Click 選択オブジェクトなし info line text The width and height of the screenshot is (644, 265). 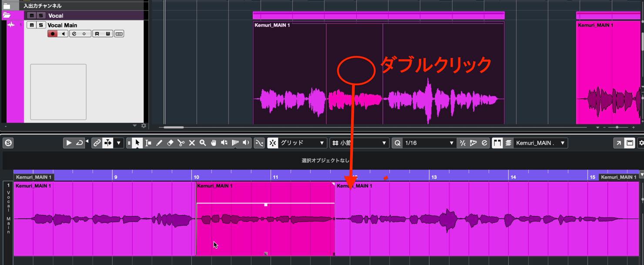[x=325, y=161]
